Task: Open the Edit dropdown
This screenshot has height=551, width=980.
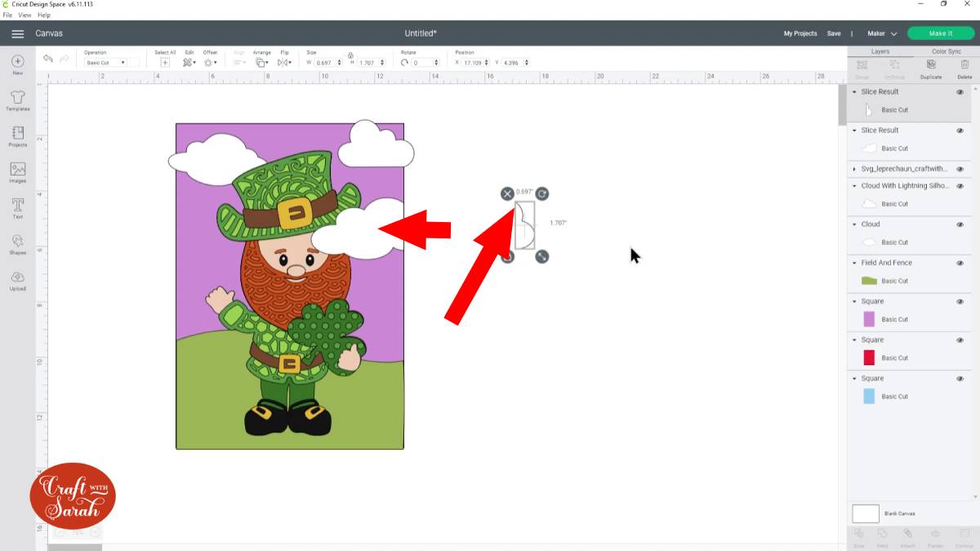Action: pos(189,62)
